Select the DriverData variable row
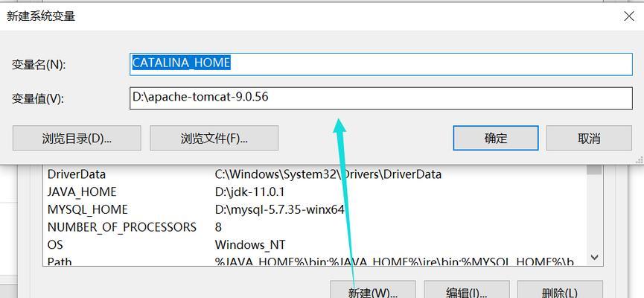 click(315, 174)
